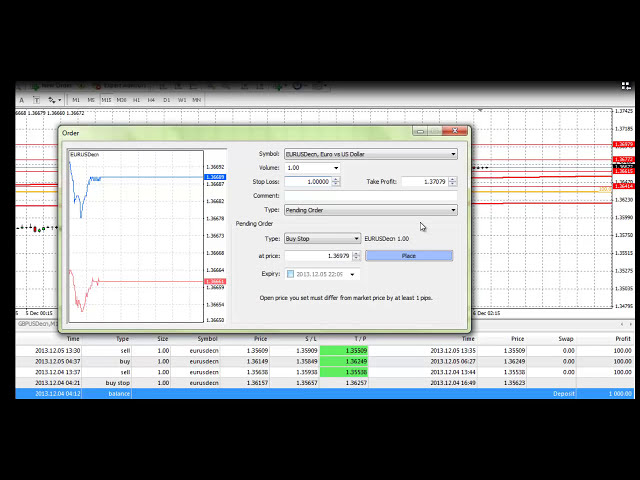Click the Type column header in history table

coord(122,339)
